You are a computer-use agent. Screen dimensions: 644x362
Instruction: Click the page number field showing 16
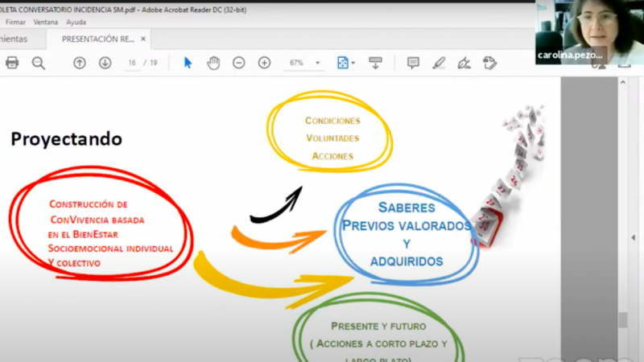click(x=131, y=63)
